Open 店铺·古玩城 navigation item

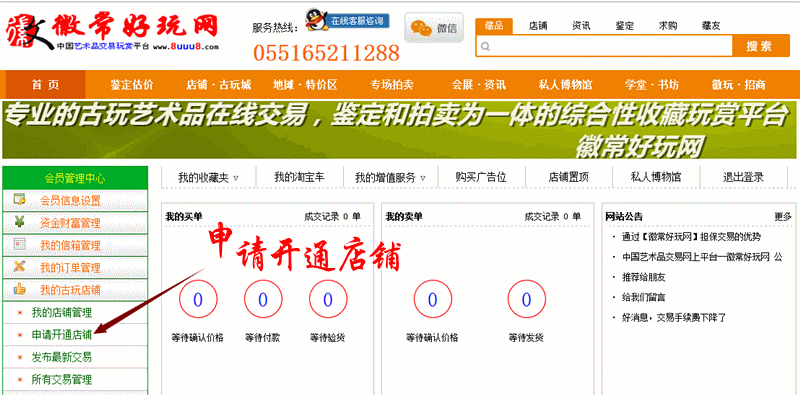coord(218,85)
